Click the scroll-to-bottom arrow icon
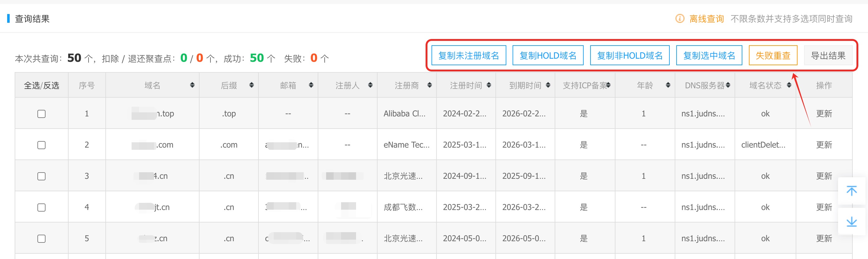Viewport: 868px width, 259px height. pyautogui.click(x=851, y=222)
